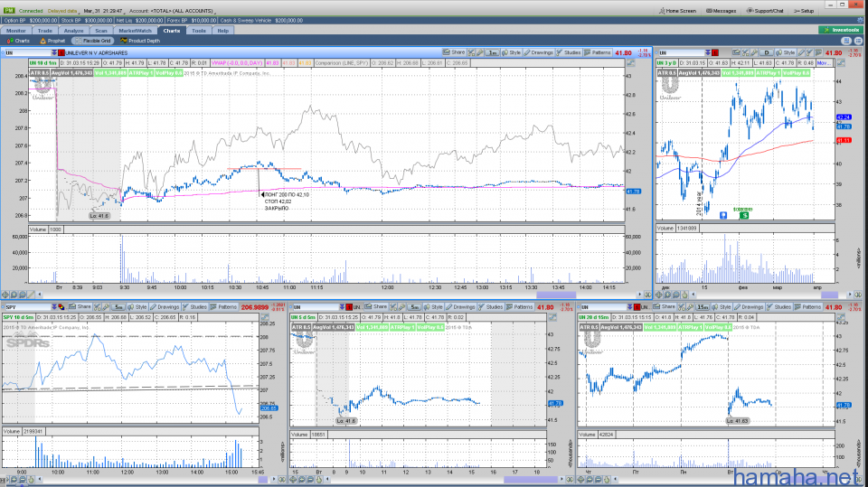The image size is (868, 487).
Task: Click the zoom-in icon below the main chart
Action: coord(14,295)
